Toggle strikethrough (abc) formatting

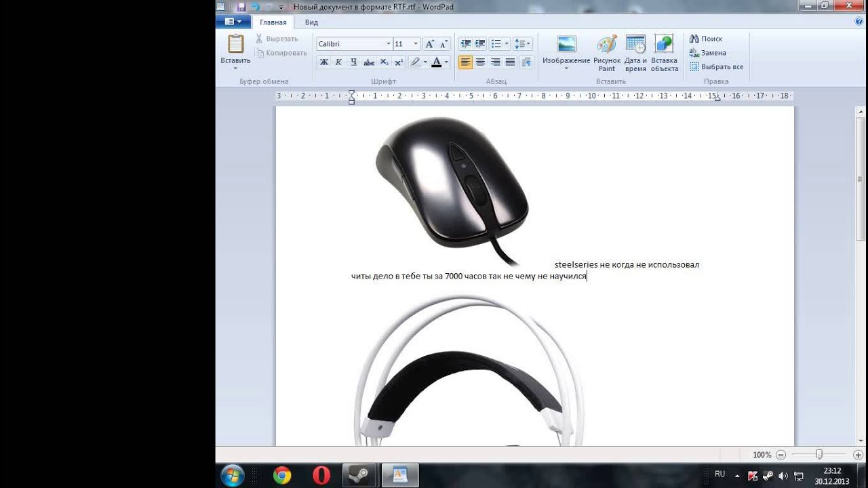tap(369, 62)
